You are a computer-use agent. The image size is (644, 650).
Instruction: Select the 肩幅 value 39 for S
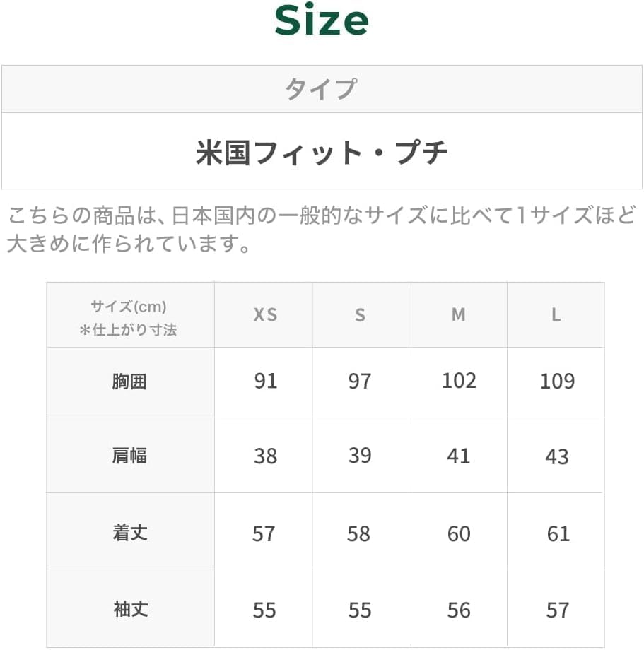[360, 456]
